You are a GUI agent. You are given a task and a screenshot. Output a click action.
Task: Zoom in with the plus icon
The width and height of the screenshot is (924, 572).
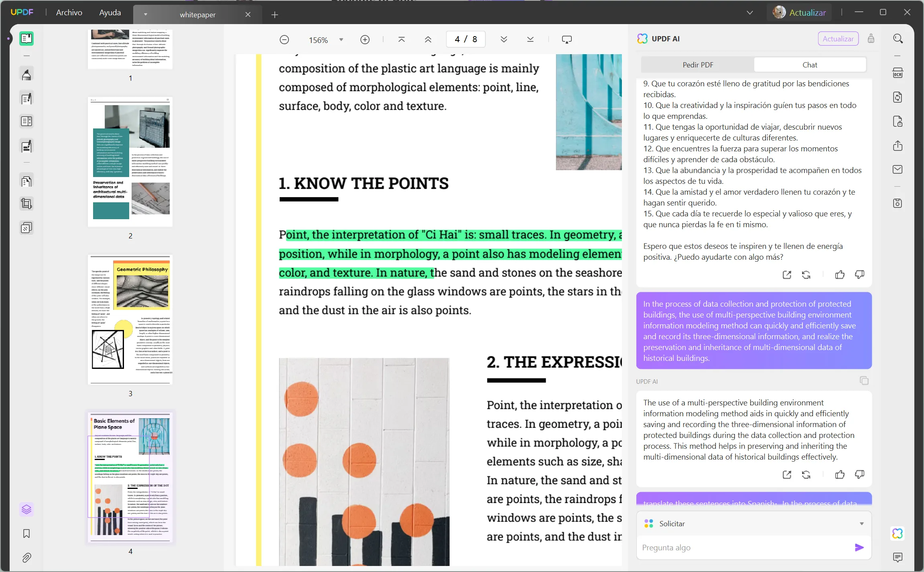[x=365, y=40]
